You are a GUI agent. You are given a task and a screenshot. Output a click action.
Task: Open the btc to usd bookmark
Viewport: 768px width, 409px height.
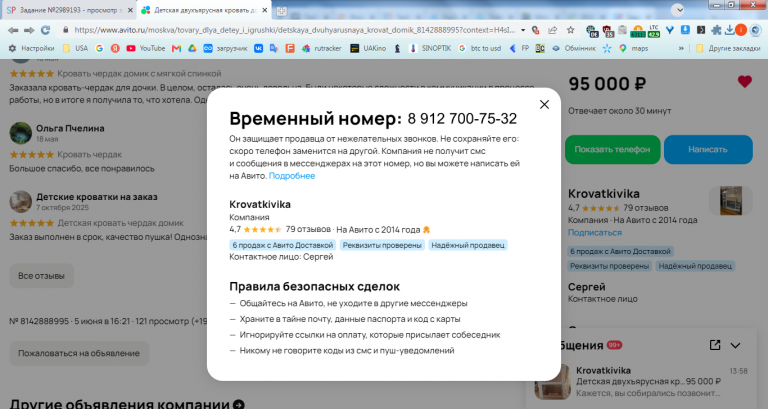tap(480, 48)
